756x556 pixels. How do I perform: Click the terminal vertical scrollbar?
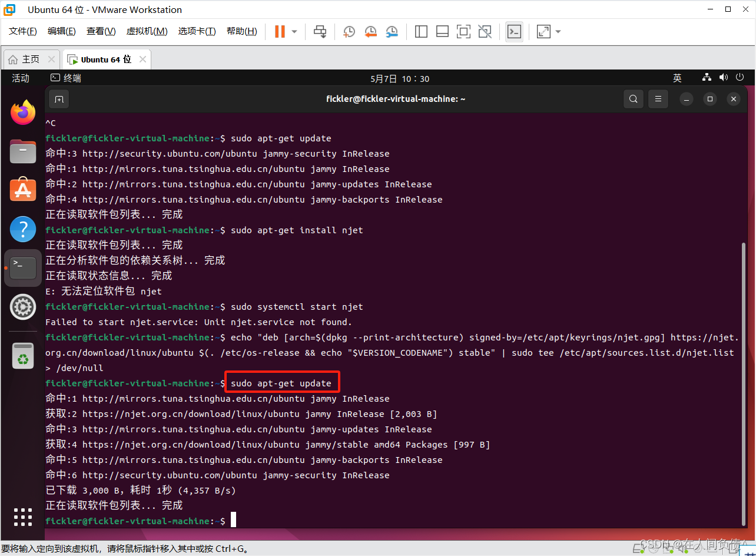pyautogui.click(x=742, y=383)
